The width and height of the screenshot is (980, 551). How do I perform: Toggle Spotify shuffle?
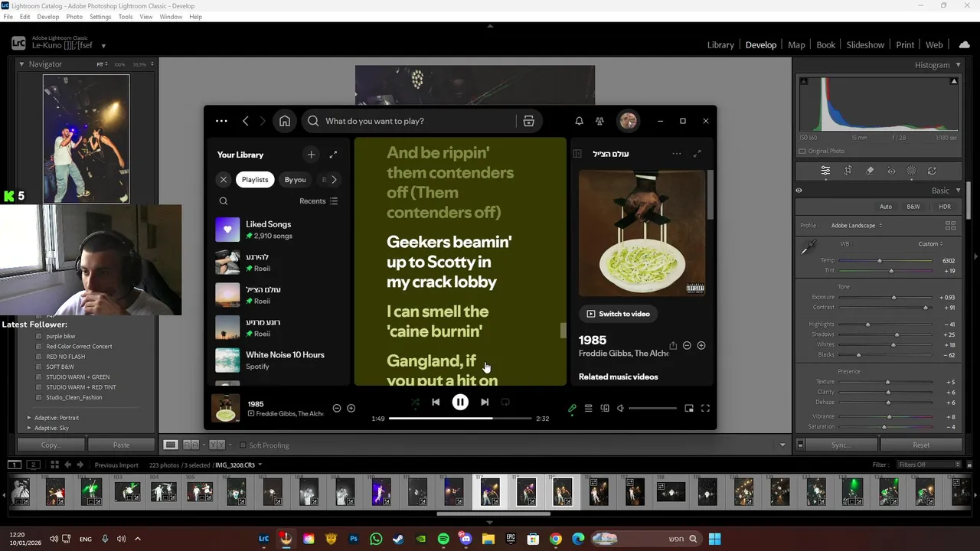(x=415, y=402)
